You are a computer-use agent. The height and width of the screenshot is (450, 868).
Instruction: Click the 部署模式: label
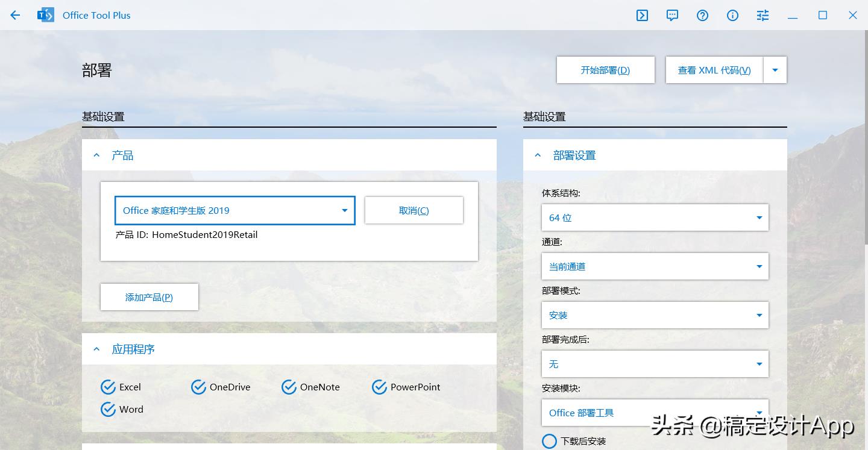coord(561,291)
